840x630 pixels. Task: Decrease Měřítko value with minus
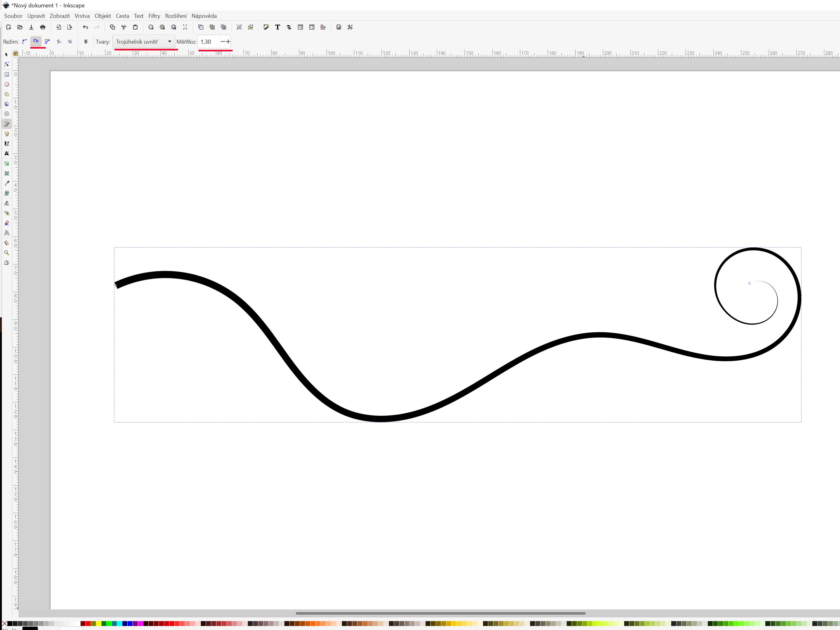[x=223, y=42]
